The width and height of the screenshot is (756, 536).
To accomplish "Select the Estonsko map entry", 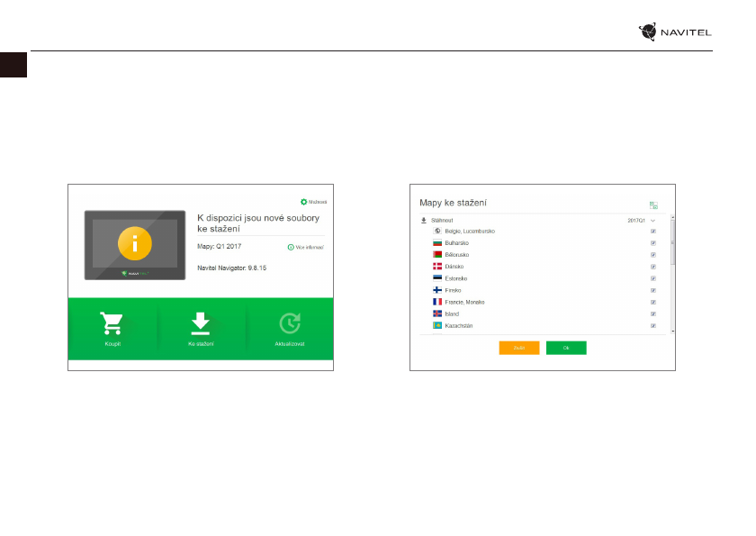I will click(x=457, y=278).
